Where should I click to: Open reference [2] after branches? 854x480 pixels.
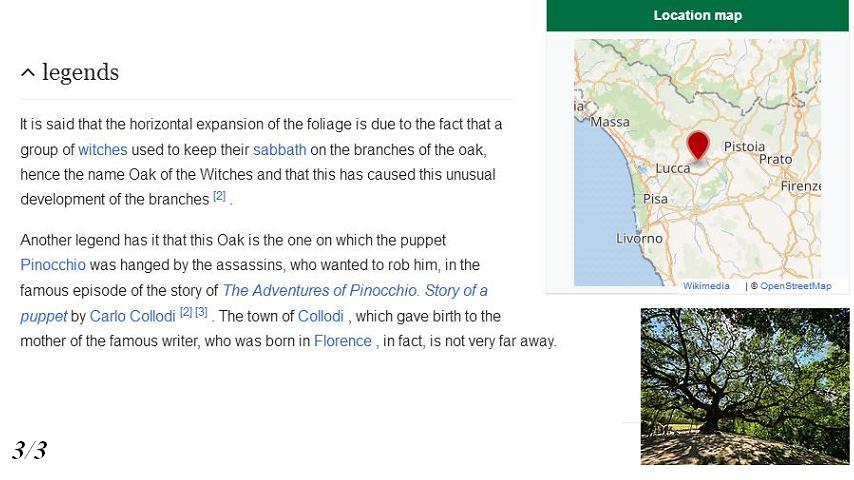219,196
